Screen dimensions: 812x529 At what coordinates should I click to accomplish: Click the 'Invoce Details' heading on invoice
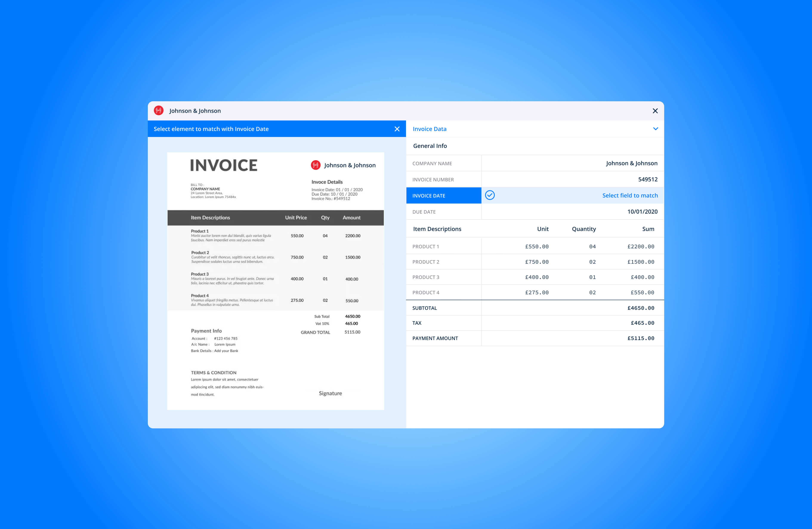pos(327,182)
